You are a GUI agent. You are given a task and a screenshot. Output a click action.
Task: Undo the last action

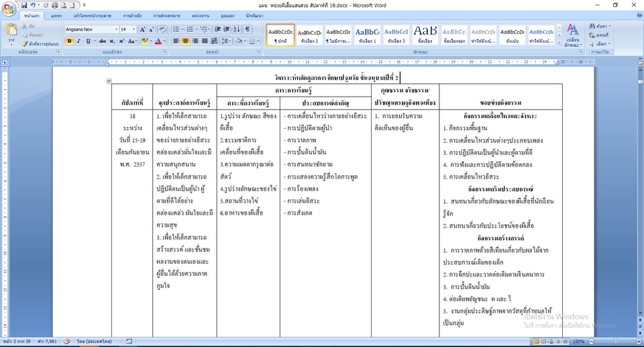coord(33,5)
